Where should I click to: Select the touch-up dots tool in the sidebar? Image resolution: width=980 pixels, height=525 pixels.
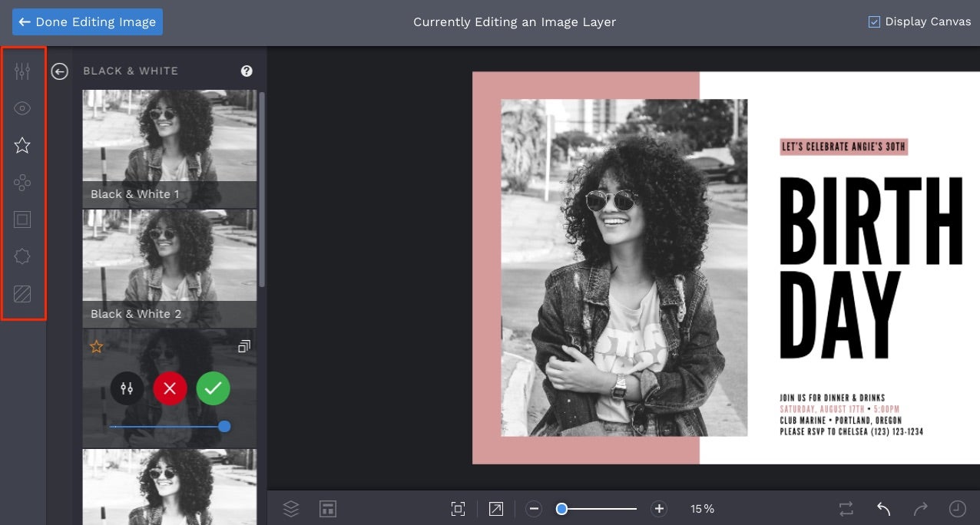22,183
